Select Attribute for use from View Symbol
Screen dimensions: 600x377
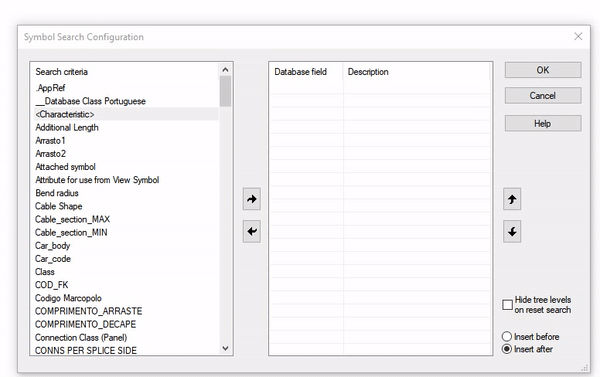point(126,180)
